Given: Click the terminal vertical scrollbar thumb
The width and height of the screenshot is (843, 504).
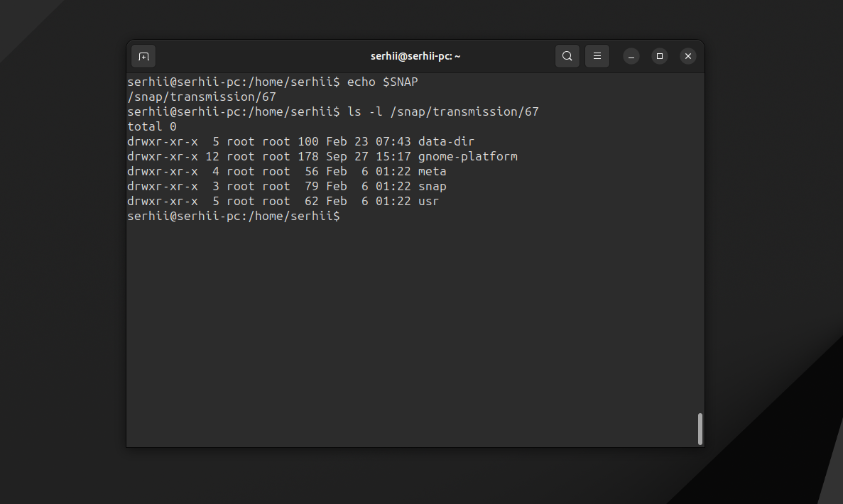Looking at the screenshot, I should 700,429.
